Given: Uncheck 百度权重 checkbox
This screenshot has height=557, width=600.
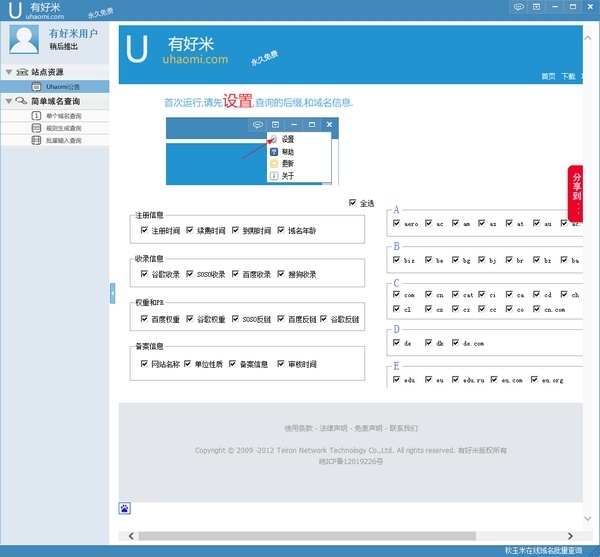Looking at the screenshot, I should [x=144, y=318].
